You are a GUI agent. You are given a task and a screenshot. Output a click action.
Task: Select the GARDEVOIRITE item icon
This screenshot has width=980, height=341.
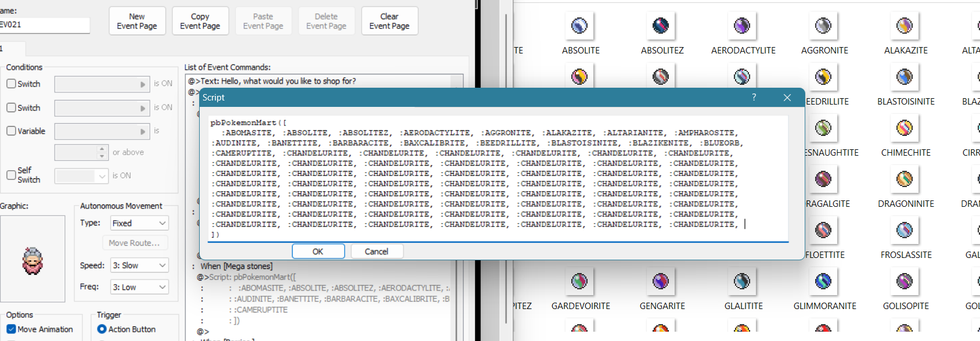(579, 281)
